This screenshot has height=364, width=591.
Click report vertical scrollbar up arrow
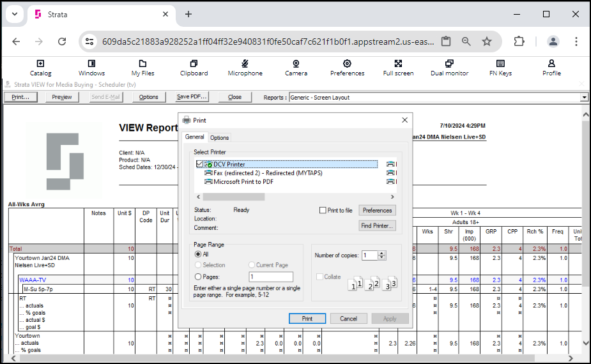point(585,114)
